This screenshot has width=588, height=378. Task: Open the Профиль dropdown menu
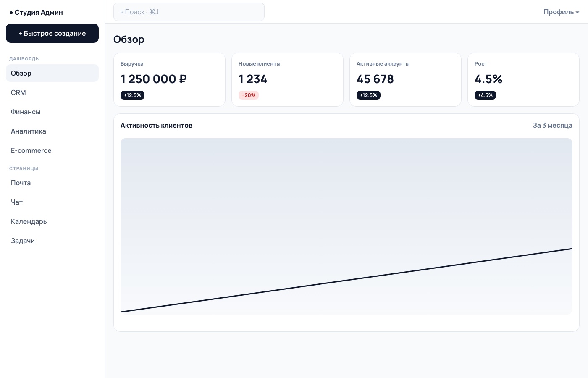(561, 12)
